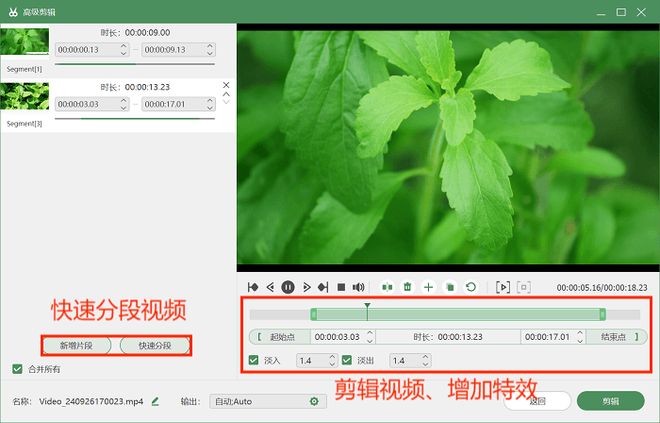Play selected segment with bracketed play icon
The height and width of the screenshot is (423, 660).
click(x=503, y=287)
